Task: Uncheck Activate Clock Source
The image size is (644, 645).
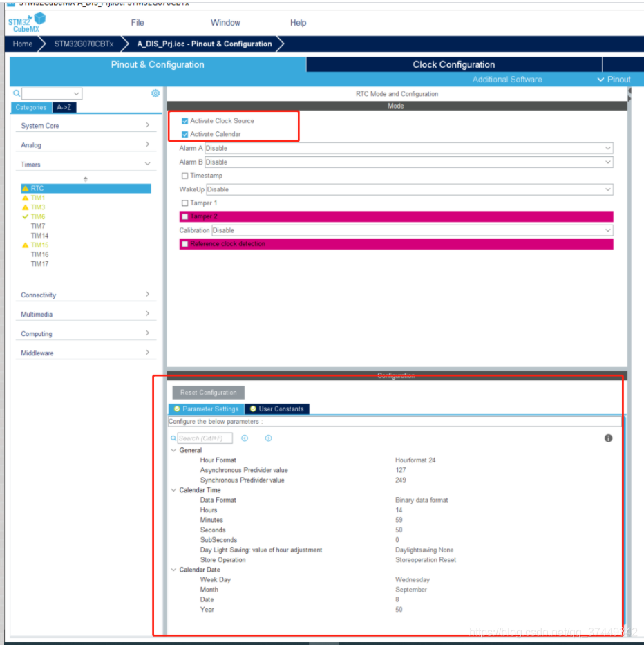Action: point(185,121)
